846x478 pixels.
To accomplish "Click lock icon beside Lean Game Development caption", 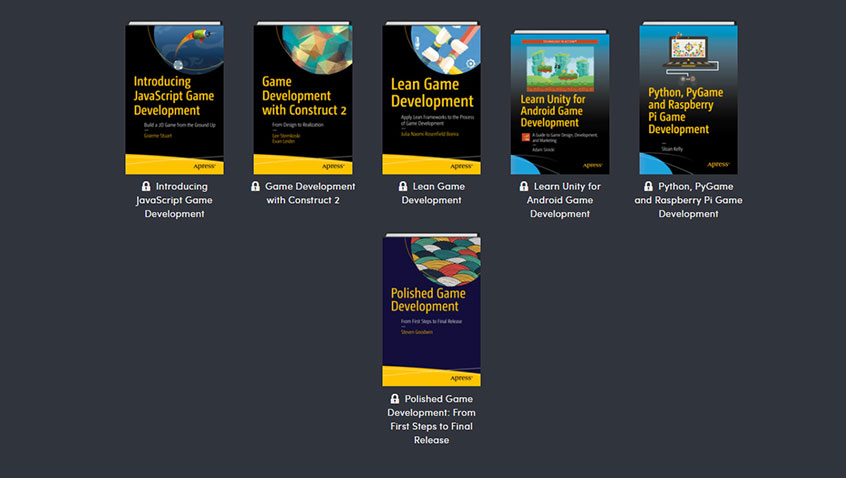I will [402, 186].
